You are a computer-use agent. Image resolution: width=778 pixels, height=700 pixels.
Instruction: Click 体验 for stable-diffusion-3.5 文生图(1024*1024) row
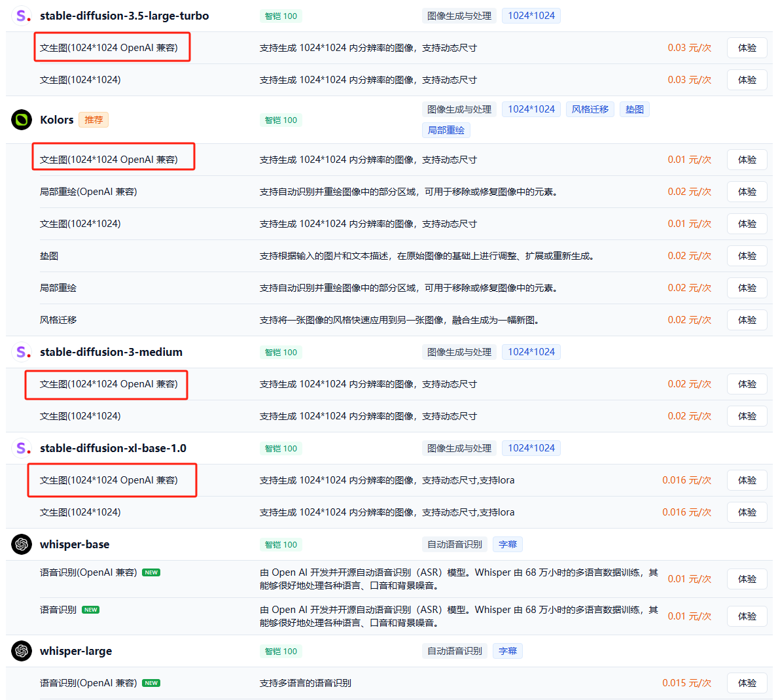tap(747, 80)
